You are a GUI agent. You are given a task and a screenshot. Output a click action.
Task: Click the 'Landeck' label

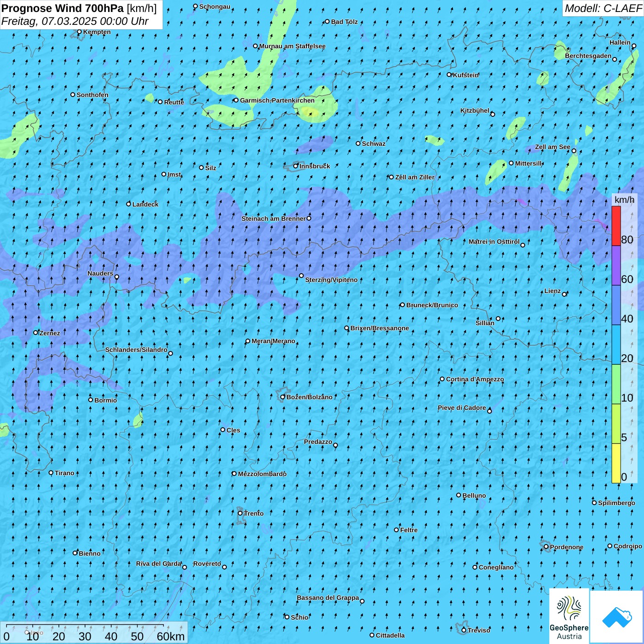coord(145,204)
